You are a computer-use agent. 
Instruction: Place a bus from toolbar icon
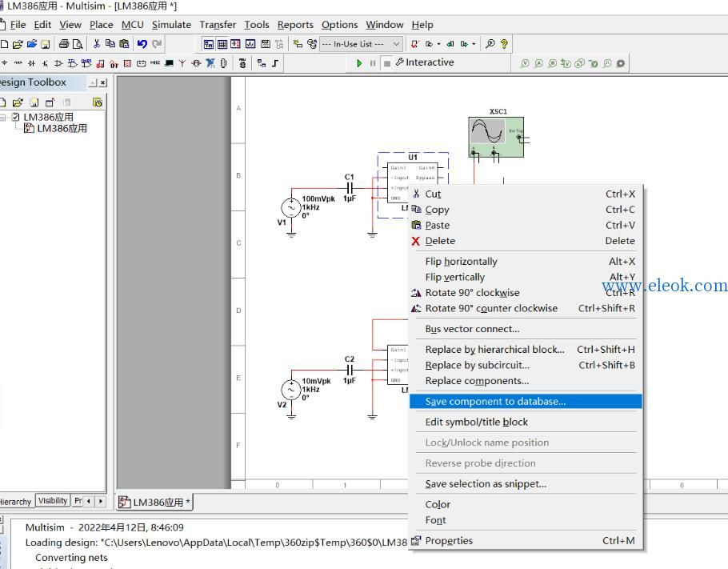pyautogui.click(x=275, y=63)
